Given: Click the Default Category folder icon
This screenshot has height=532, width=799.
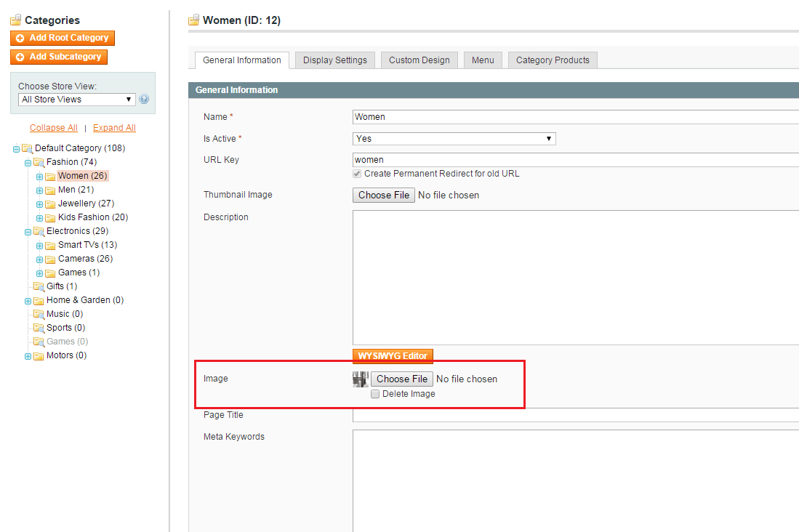Looking at the screenshot, I should [x=27, y=148].
